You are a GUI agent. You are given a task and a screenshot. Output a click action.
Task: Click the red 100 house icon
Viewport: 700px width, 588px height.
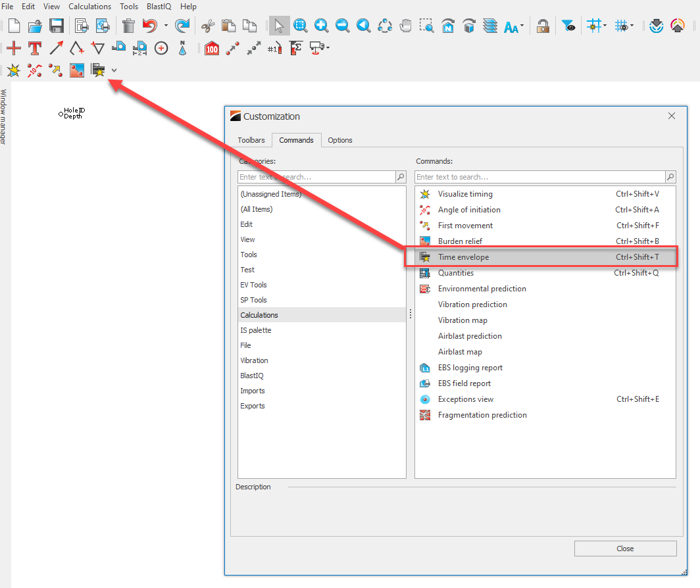[x=212, y=48]
